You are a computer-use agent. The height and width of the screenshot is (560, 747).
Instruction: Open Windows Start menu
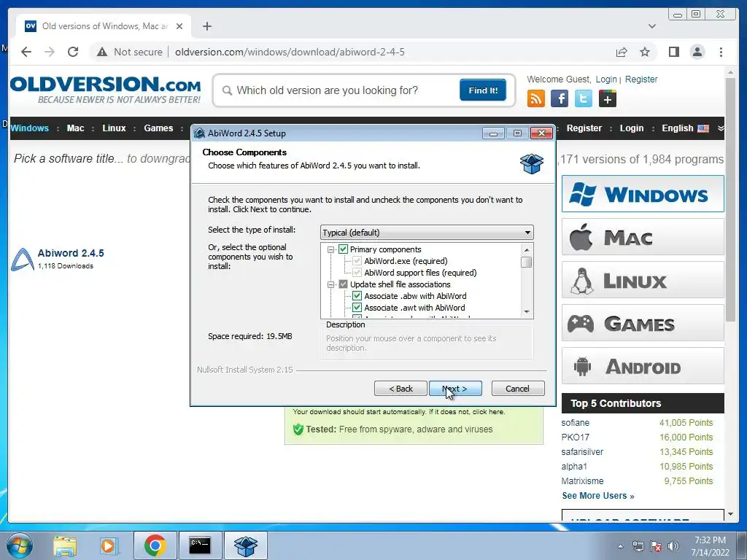(x=20, y=545)
